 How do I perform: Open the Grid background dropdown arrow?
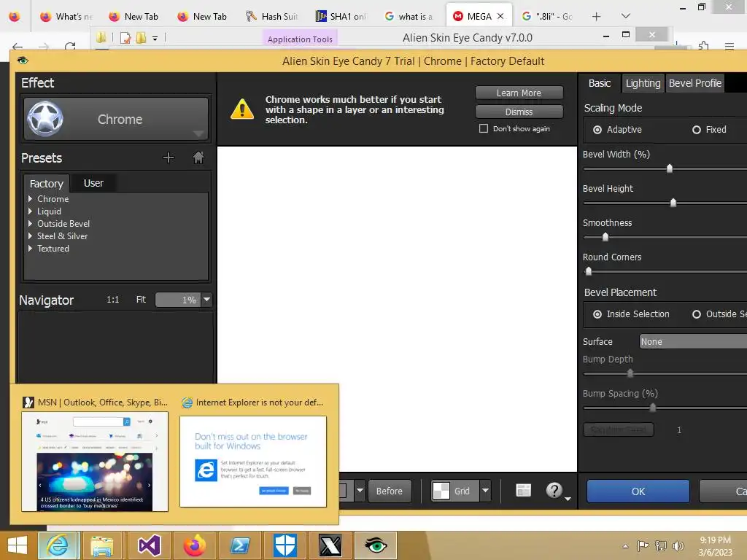pyautogui.click(x=485, y=491)
